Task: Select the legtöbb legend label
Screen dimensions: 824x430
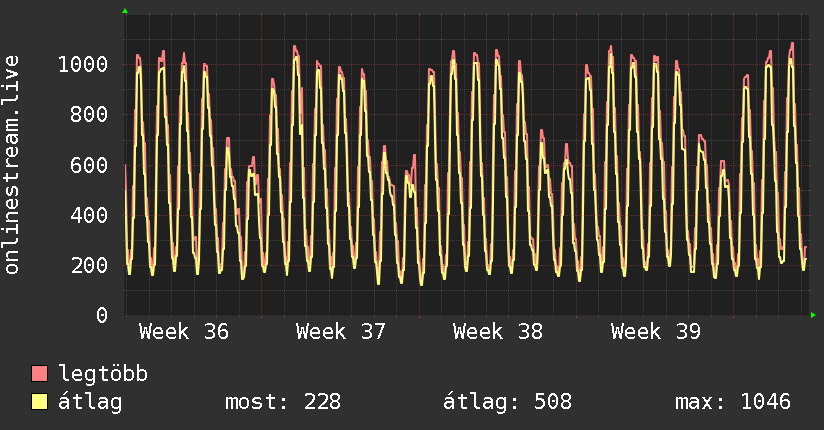Action: [x=103, y=374]
